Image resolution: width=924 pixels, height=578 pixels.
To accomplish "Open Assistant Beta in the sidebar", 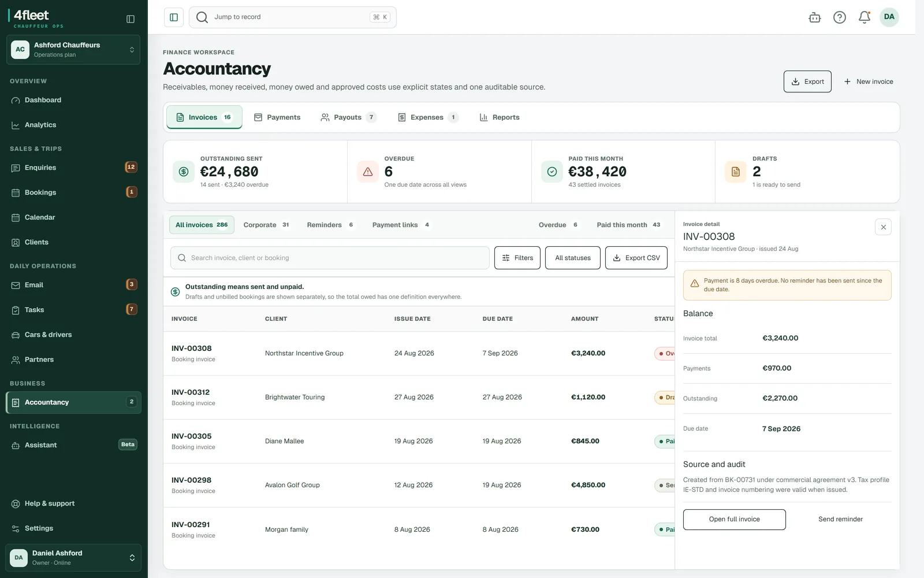I will [73, 445].
